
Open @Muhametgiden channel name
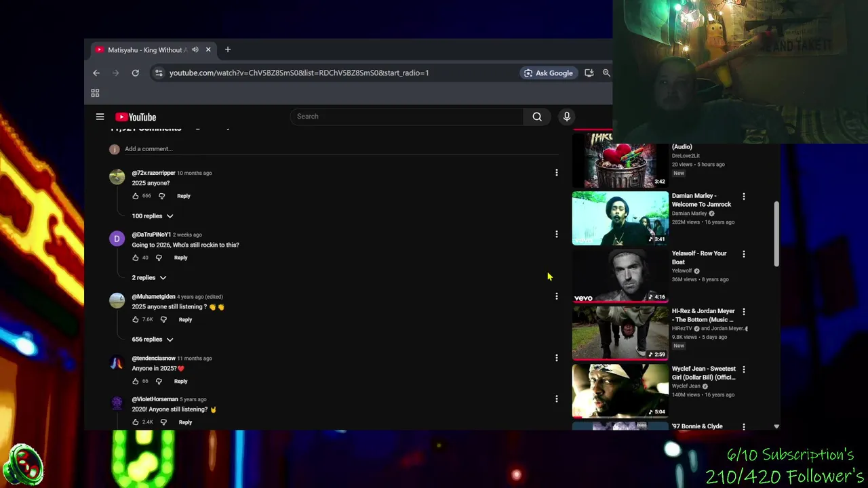pyautogui.click(x=153, y=296)
